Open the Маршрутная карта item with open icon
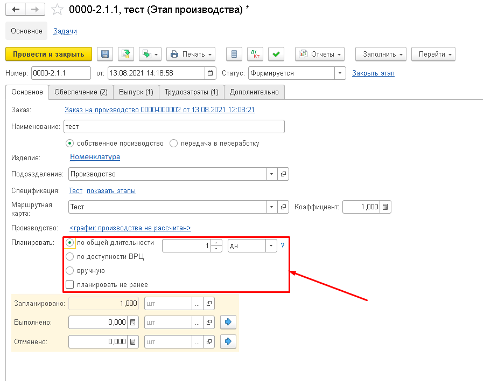 (x=283, y=207)
